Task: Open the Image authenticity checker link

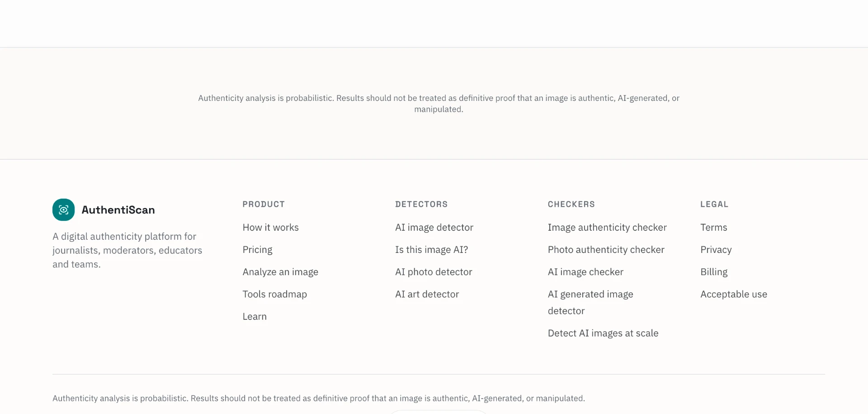Action: pyautogui.click(x=607, y=227)
